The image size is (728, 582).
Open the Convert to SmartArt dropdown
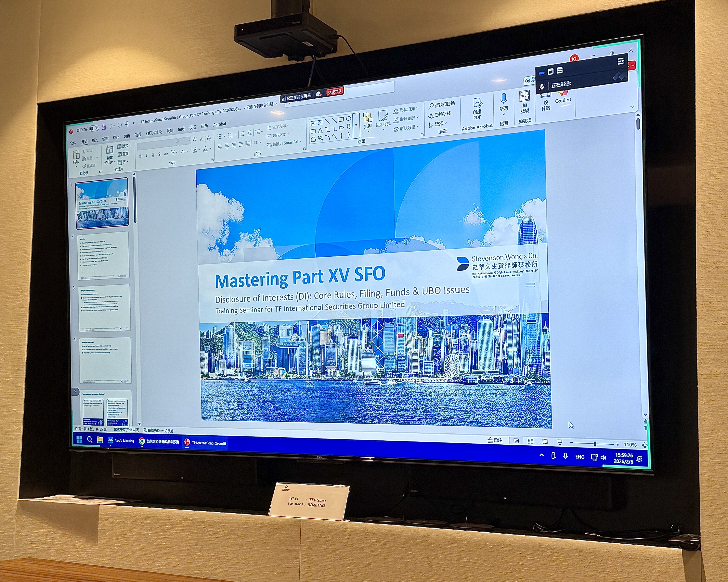click(284, 143)
